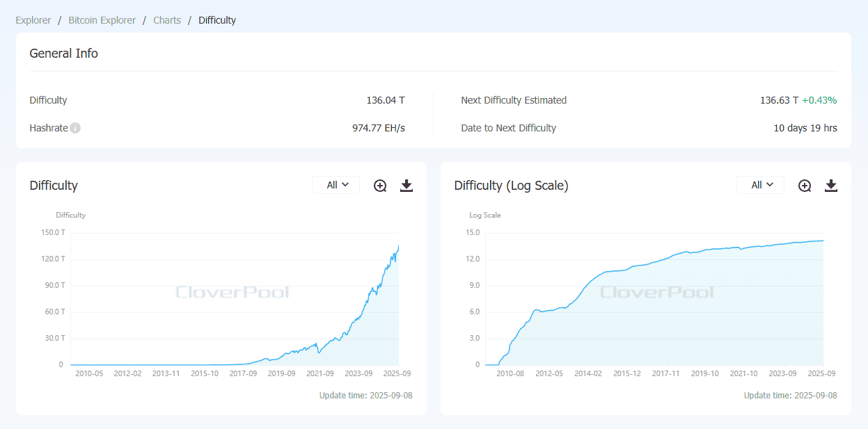Select the 136.04 T difficulty value
The image size is (868, 429).
coord(386,100)
